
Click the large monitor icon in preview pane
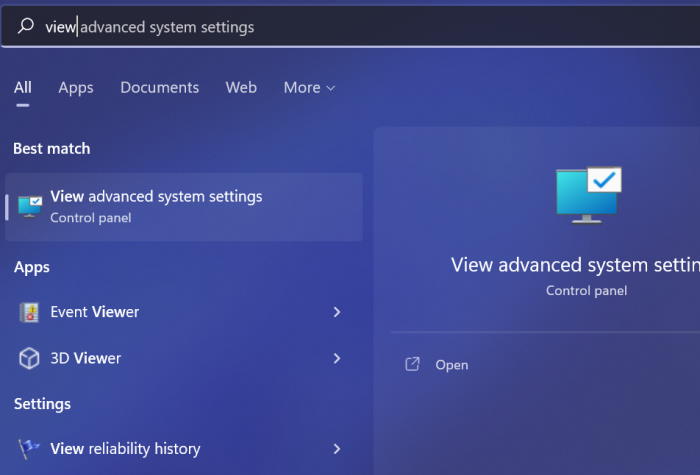tap(588, 195)
